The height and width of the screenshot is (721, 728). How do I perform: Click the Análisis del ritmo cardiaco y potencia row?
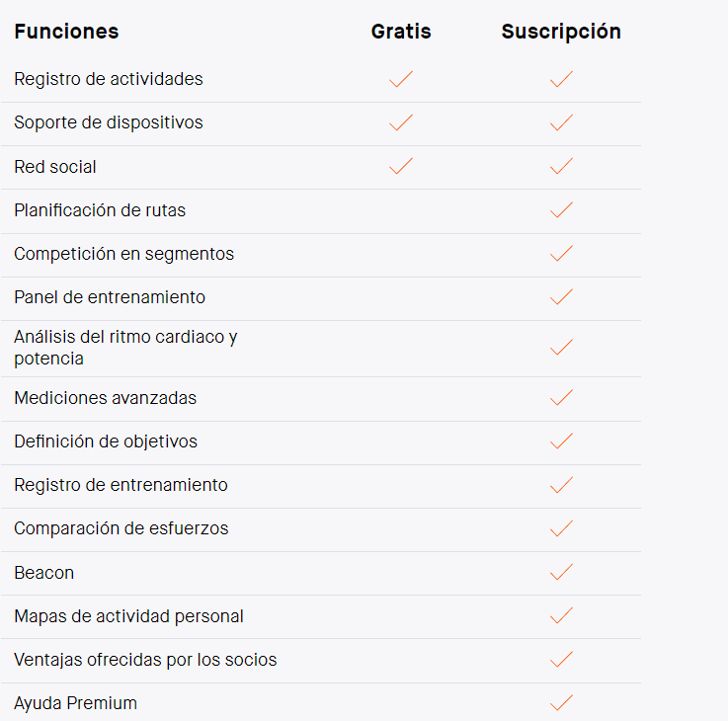[x=321, y=349]
